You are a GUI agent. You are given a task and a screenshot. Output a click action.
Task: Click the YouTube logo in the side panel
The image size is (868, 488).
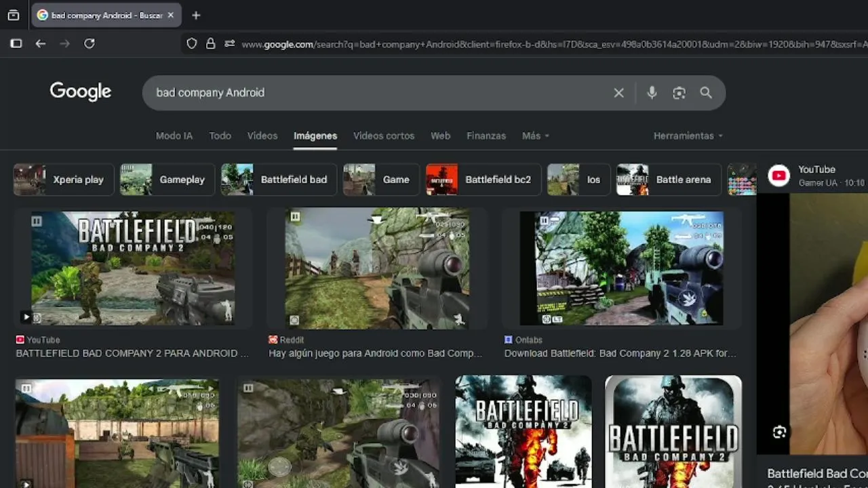[779, 176]
